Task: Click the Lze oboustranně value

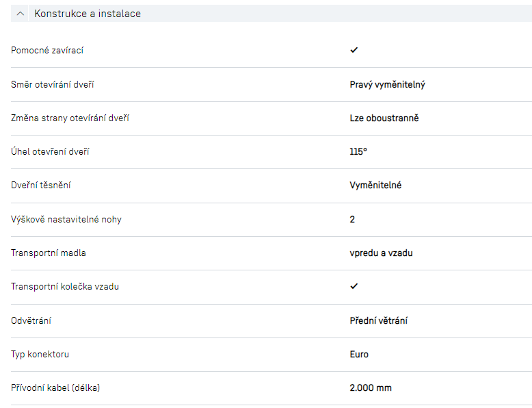Action: (x=384, y=118)
